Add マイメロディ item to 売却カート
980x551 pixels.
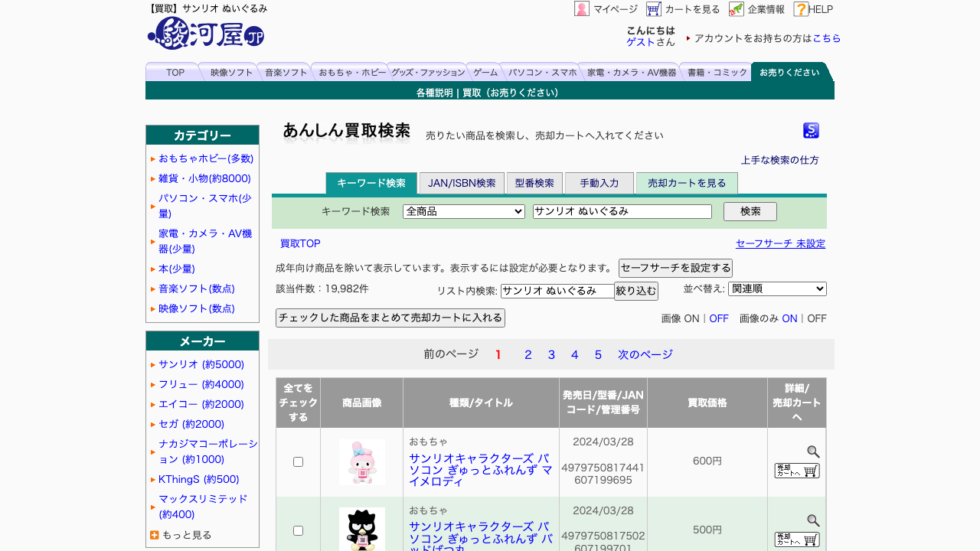pos(797,471)
